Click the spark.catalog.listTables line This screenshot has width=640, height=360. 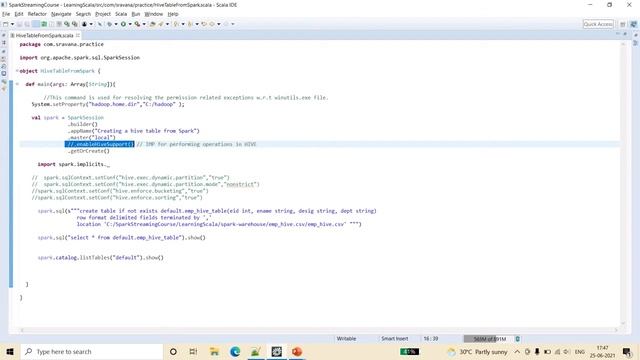point(100,258)
